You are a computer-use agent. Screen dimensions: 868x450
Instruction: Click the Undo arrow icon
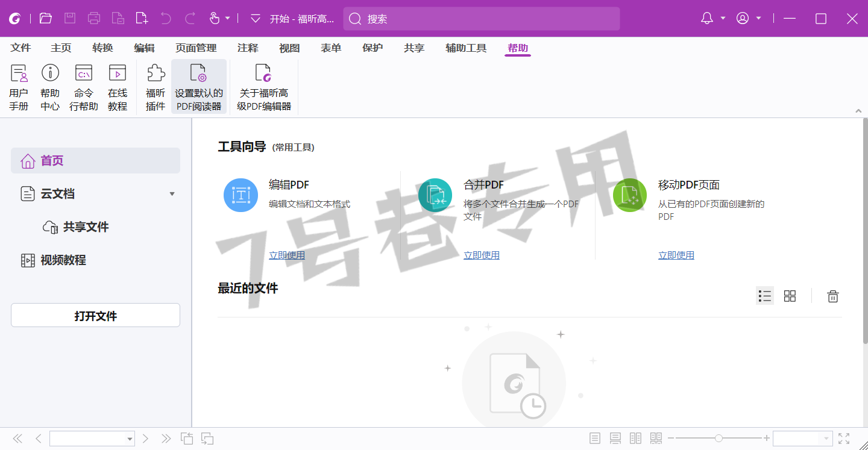point(166,18)
